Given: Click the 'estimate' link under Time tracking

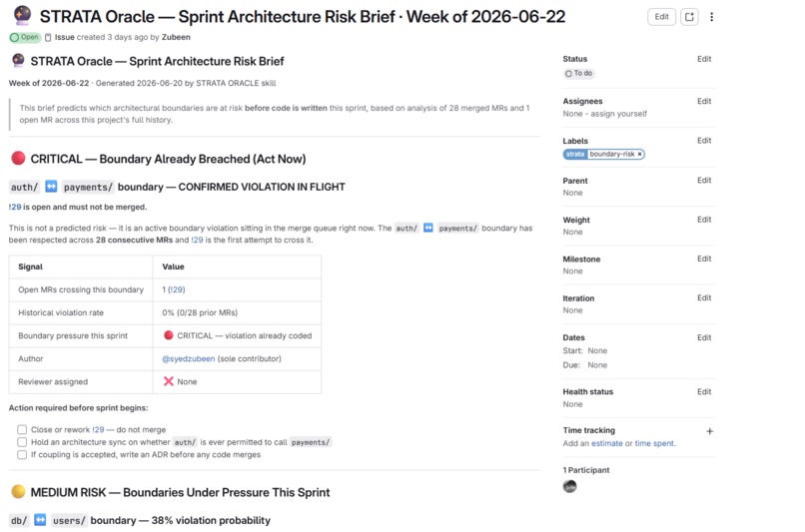Looking at the screenshot, I should tap(607, 443).
